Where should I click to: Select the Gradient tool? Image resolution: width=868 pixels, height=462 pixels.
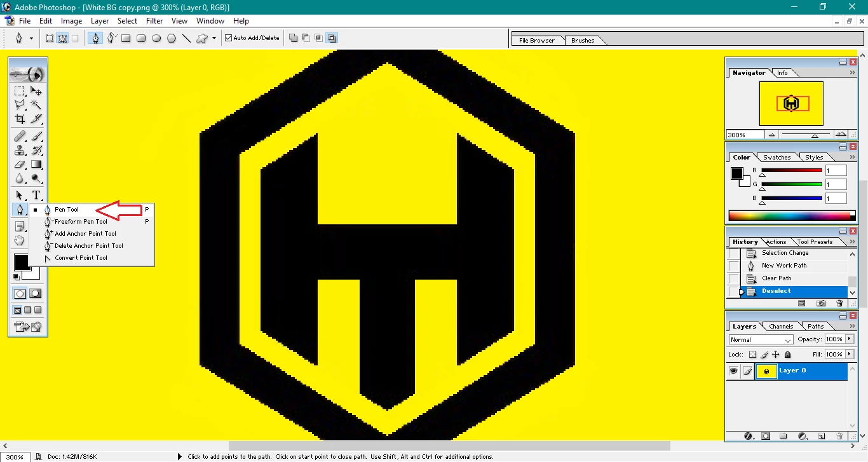point(36,165)
